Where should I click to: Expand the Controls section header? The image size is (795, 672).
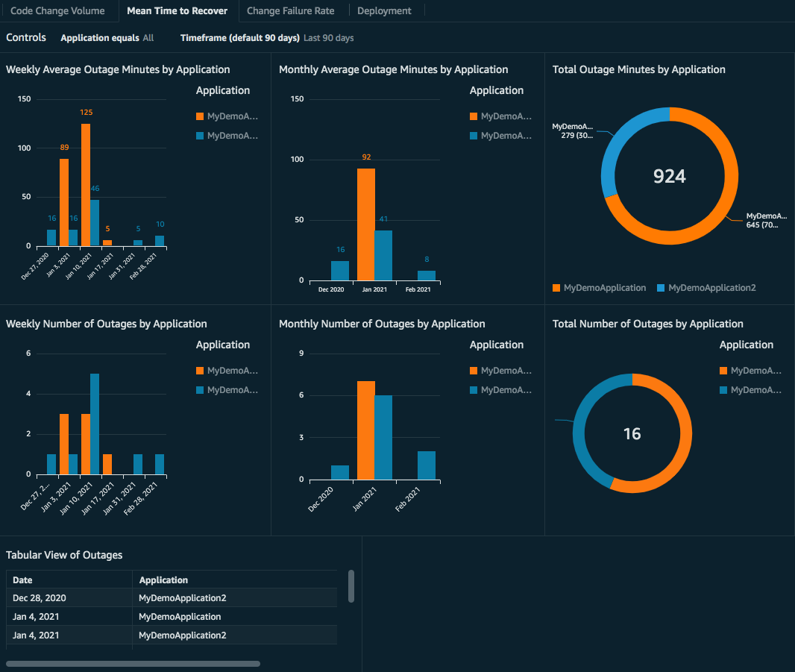click(x=25, y=37)
